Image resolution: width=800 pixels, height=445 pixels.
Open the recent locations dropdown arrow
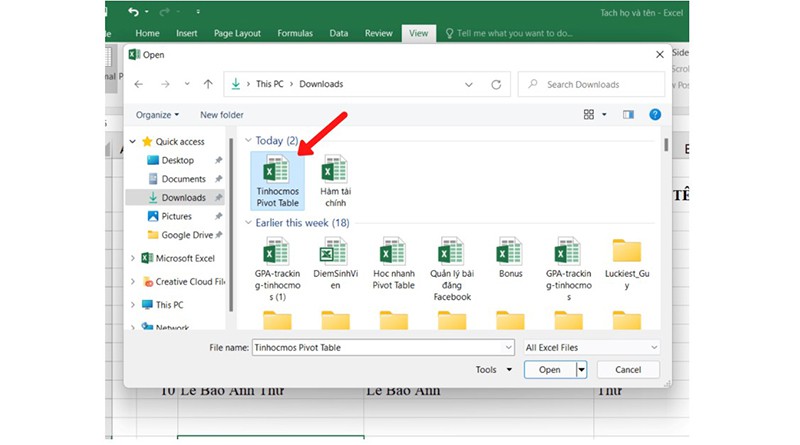click(x=187, y=84)
